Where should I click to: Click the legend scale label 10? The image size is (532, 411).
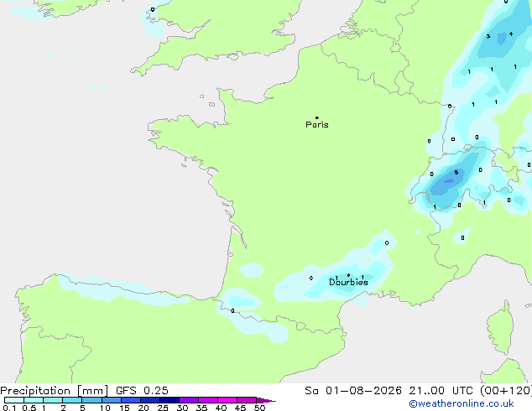click(105, 408)
